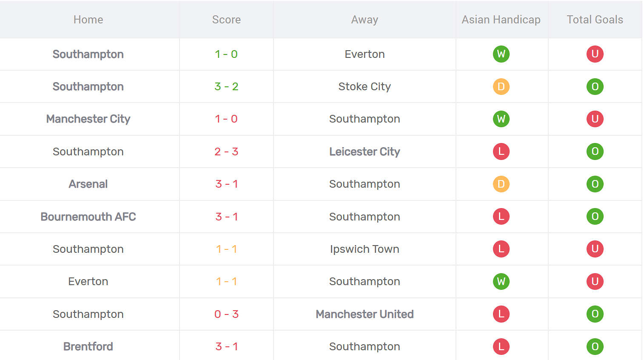Click the green O badge for Arsenal match

point(595,184)
